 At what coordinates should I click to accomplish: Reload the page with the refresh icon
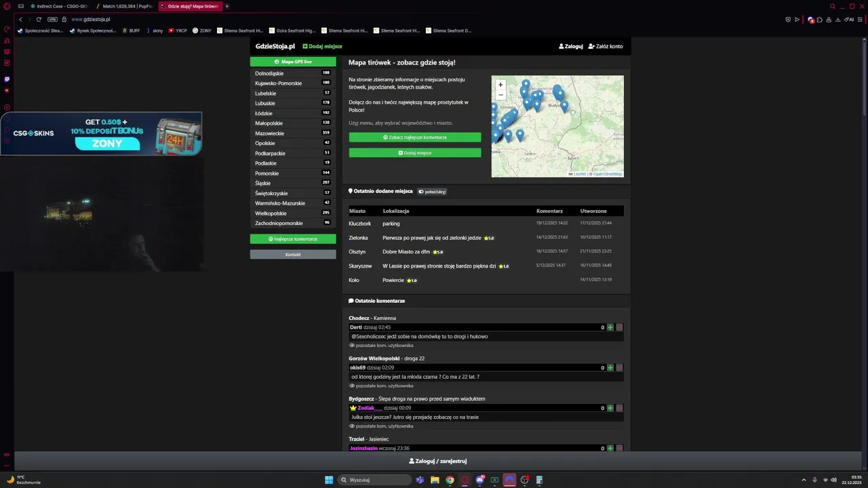39,20
